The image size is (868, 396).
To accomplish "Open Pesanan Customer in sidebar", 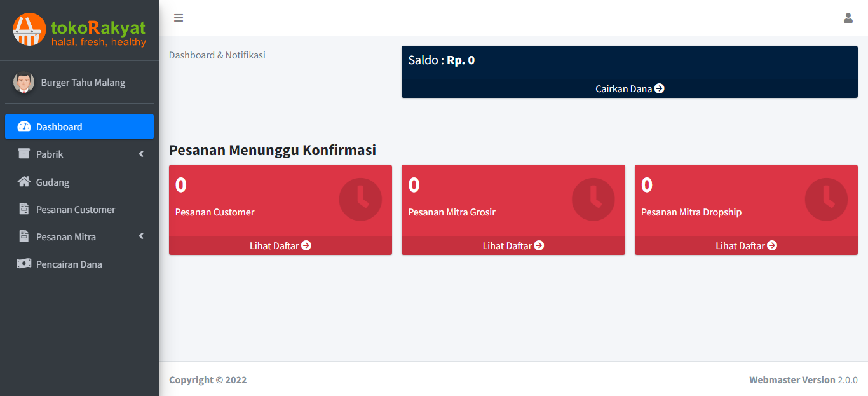I will tap(76, 209).
